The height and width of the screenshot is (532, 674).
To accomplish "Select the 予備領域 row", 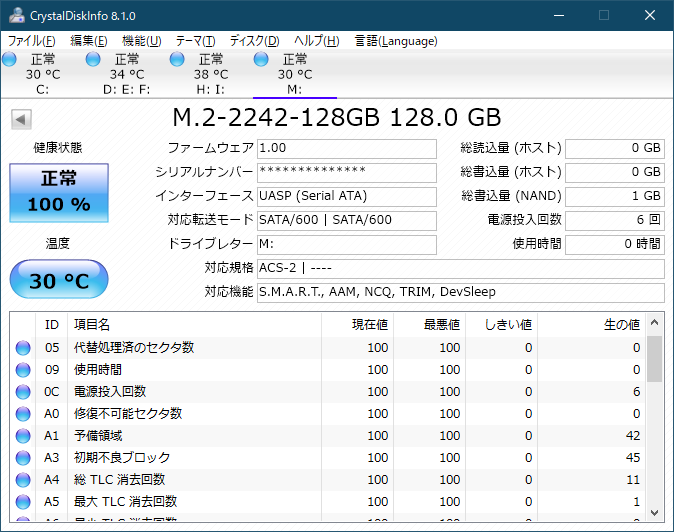I will (x=328, y=436).
